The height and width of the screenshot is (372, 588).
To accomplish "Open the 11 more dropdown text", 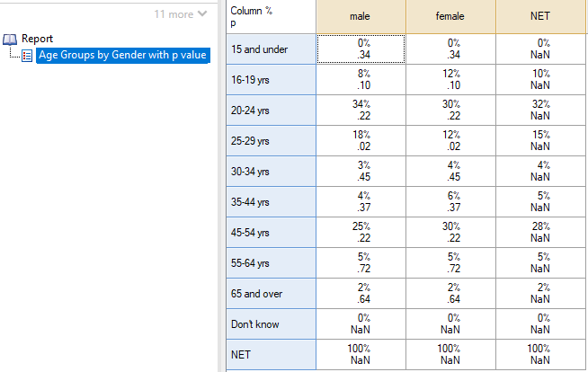I will pos(174,14).
